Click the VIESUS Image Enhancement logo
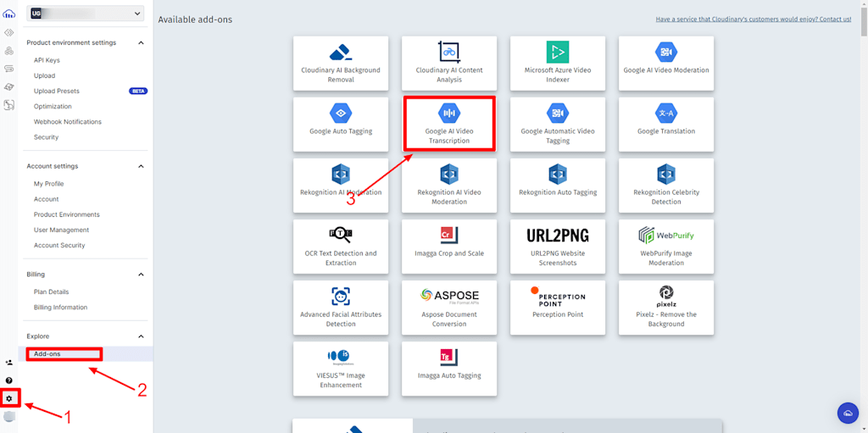The height and width of the screenshot is (433, 868). (x=341, y=357)
